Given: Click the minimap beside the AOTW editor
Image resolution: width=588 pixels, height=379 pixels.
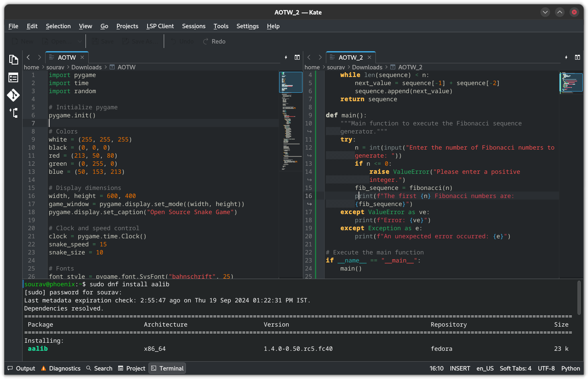Looking at the screenshot, I should pyautogui.click(x=290, y=121).
